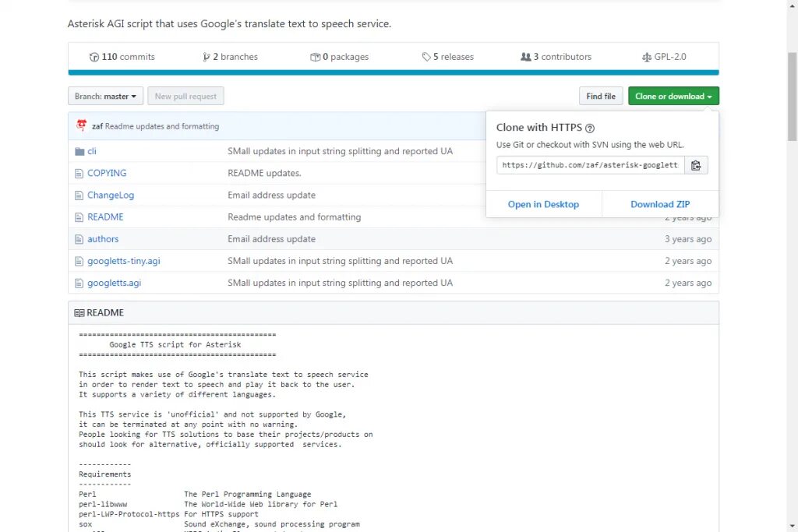Open cli row commit message link
Viewport: 798px width, 532px height.
pyautogui.click(x=340, y=151)
